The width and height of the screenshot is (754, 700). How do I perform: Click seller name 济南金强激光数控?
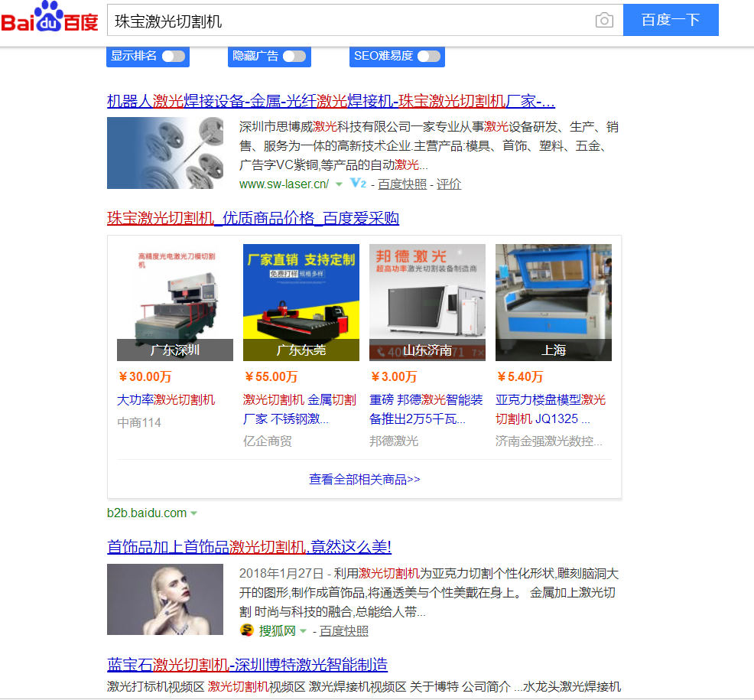[548, 441]
